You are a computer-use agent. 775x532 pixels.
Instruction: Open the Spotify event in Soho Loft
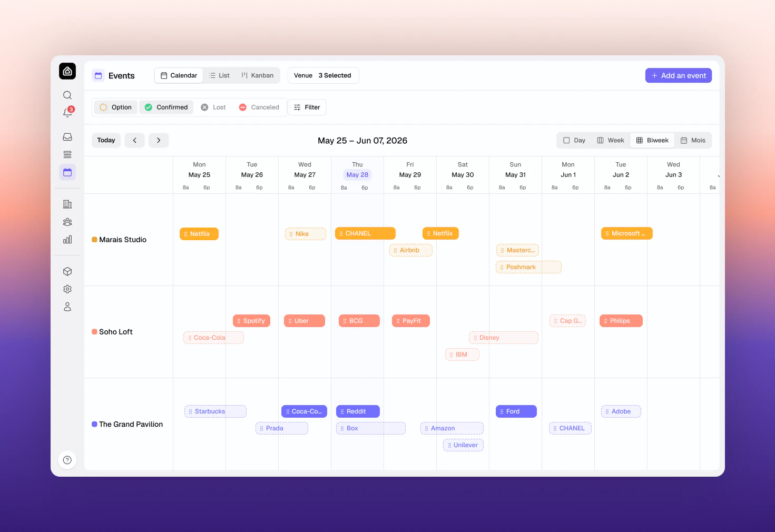tap(251, 321)
